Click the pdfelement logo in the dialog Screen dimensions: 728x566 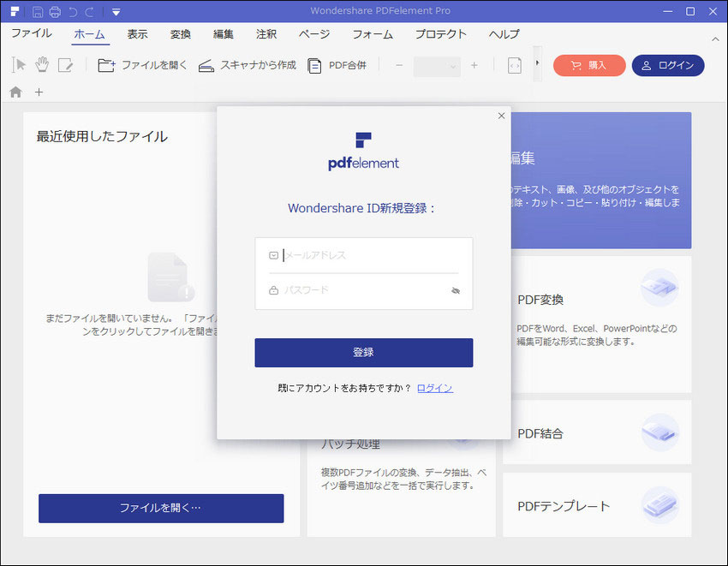363,152
